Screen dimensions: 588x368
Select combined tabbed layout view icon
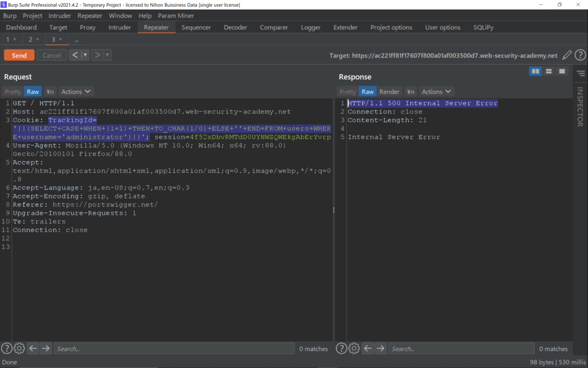tap(562, 72)
